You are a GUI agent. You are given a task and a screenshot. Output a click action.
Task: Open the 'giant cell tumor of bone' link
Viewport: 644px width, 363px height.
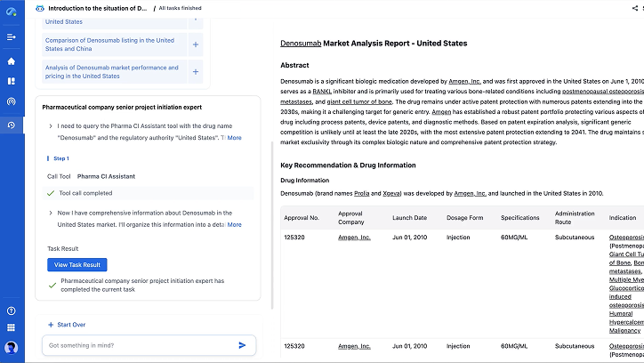(x=359, y=101)
